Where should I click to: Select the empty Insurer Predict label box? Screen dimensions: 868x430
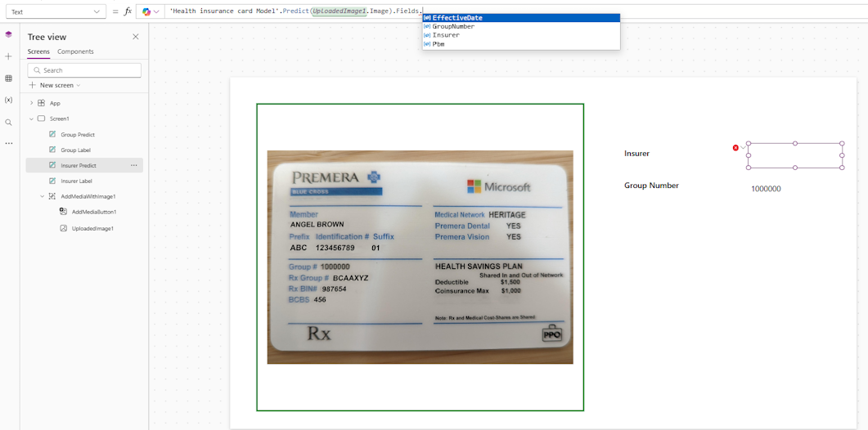coord(795,155)
